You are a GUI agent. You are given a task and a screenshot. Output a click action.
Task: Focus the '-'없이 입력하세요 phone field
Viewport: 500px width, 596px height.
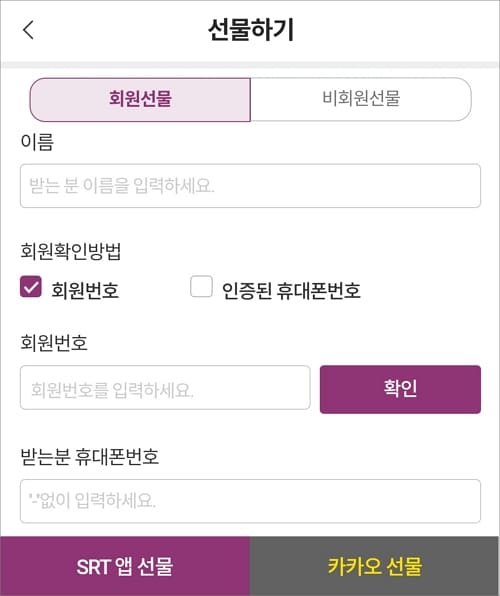pyautogui.click(x=250, y=501)
